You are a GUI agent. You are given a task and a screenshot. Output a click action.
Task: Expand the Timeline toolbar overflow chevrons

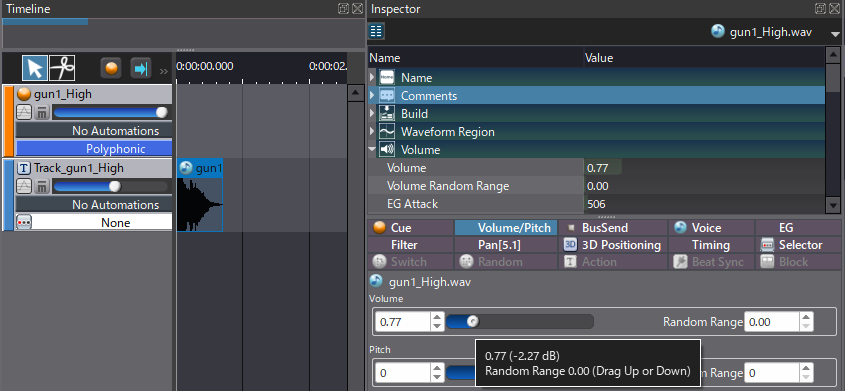163,71
